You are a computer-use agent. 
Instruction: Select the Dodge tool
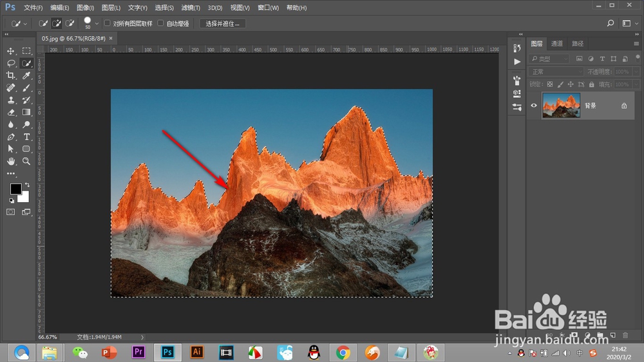click(26, 124)
